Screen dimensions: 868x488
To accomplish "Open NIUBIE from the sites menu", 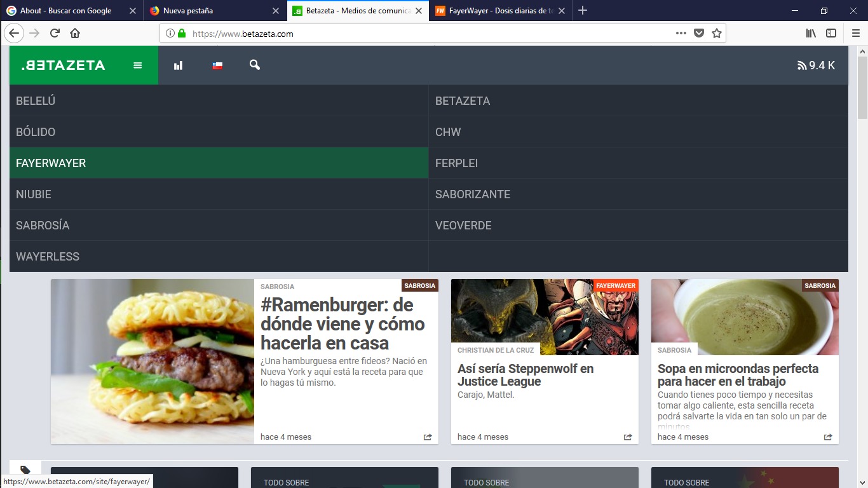I will [219, 194].
